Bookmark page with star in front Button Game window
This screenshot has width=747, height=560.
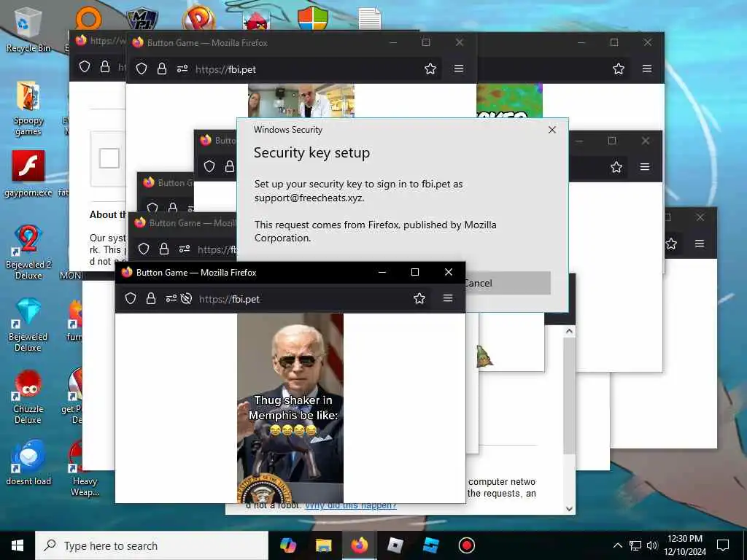tap(419, 298)
